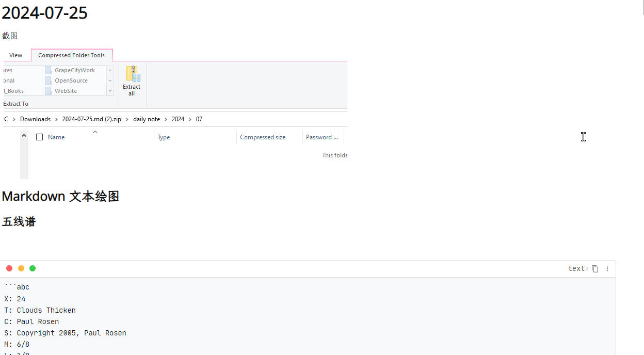Go to 2024 in the address breadcrumb

tap(178, 119)
